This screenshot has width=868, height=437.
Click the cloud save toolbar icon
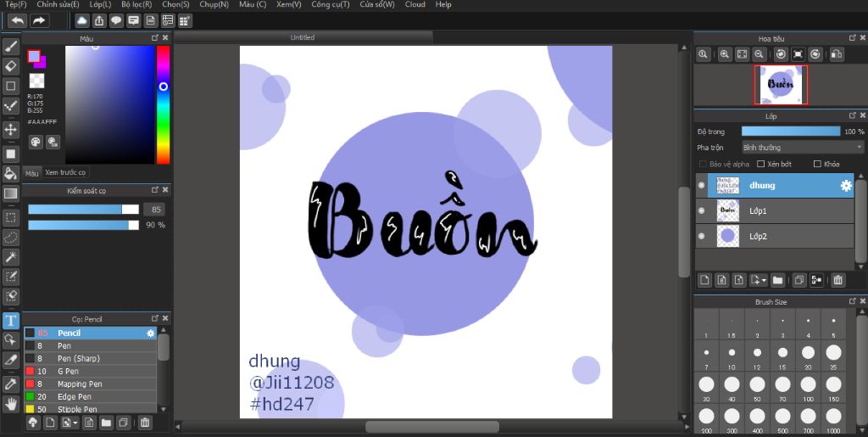coord(82,20)
